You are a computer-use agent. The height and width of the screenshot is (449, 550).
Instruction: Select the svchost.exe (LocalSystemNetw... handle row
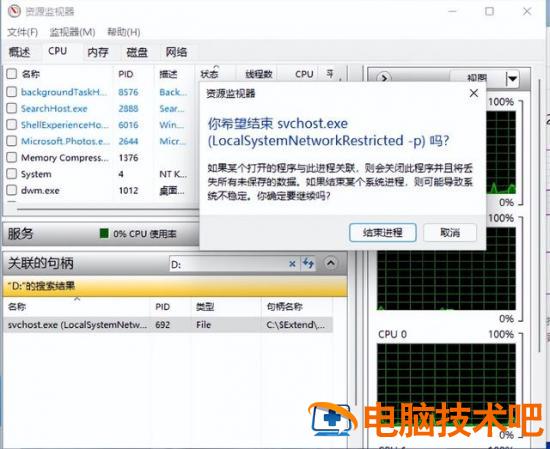click(168, 325)
